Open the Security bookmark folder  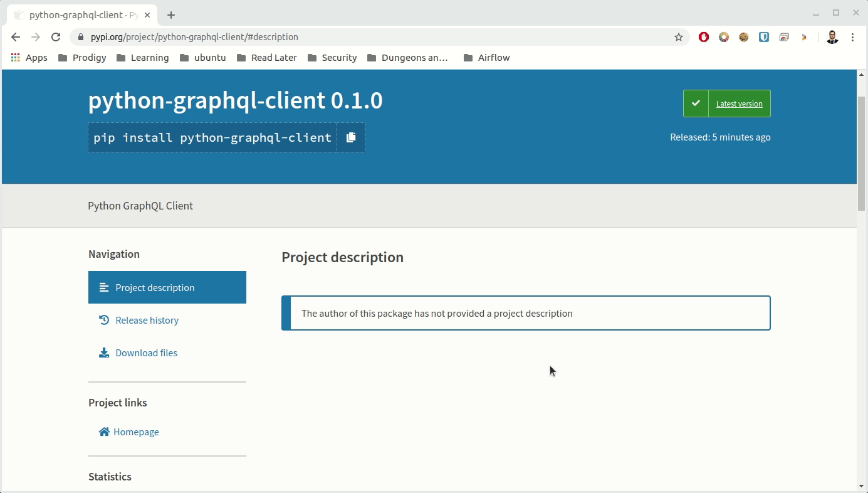point(332,58)
